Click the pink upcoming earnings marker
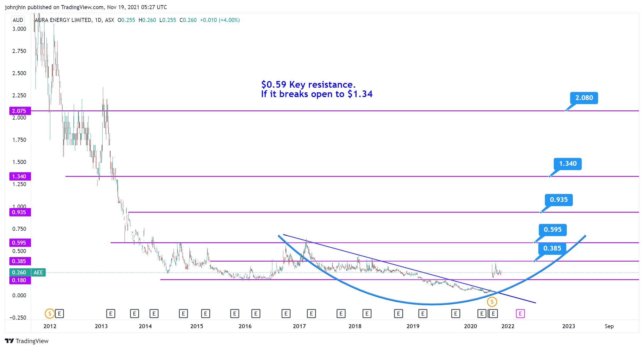 coord(520,313)
